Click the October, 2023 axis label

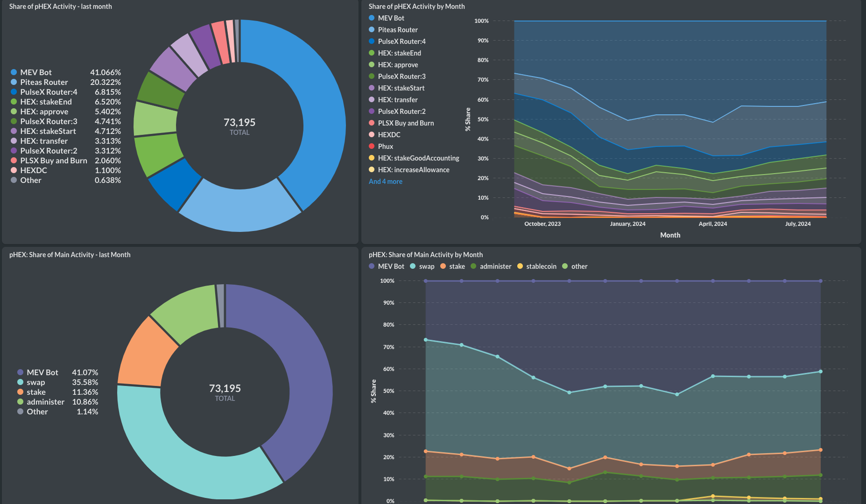click(542, 224)
